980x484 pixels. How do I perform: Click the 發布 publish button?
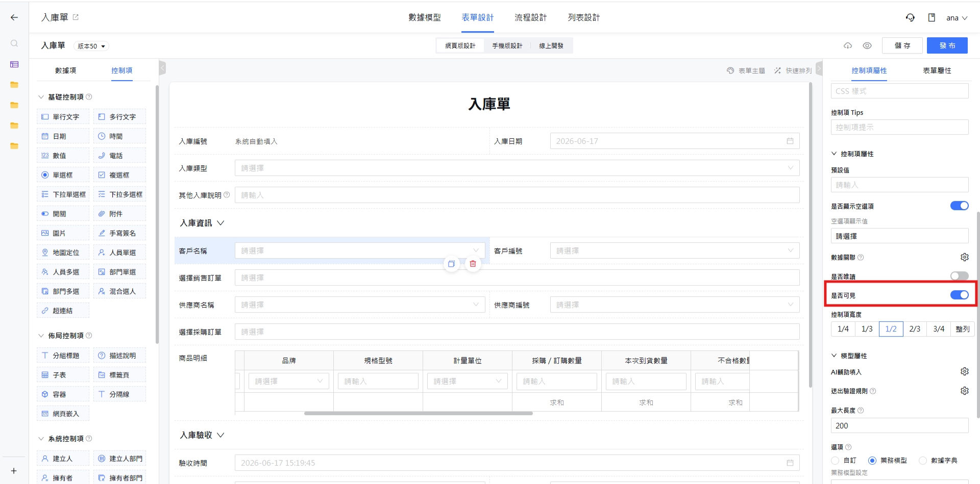947,45
